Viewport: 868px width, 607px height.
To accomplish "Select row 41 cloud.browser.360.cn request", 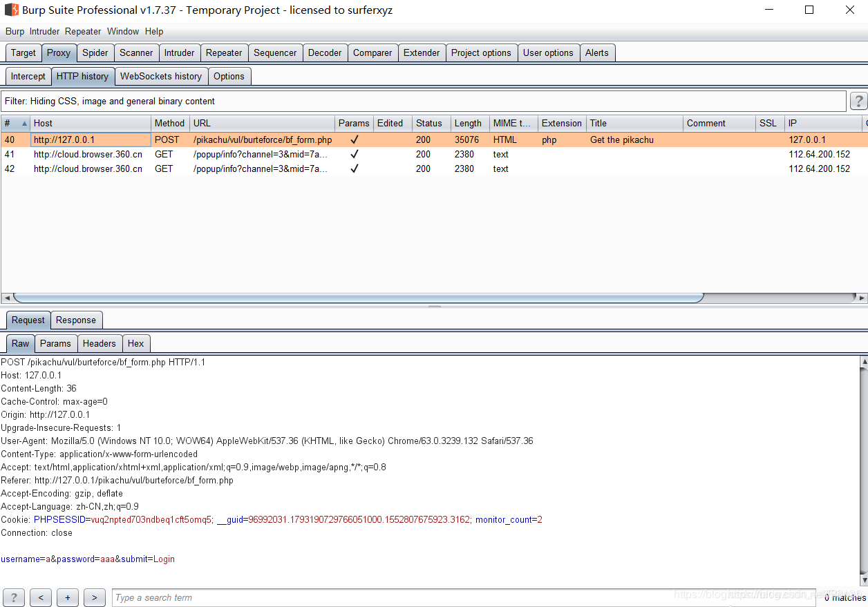I will [x=434, y=154].
